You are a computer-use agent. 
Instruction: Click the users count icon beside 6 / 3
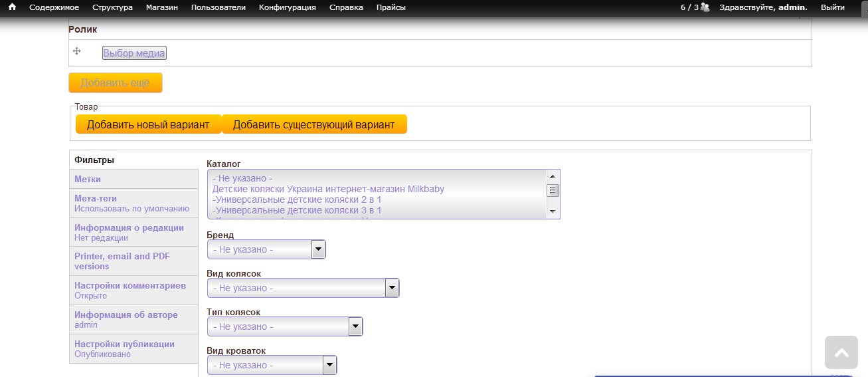click(x=705, y=7)
